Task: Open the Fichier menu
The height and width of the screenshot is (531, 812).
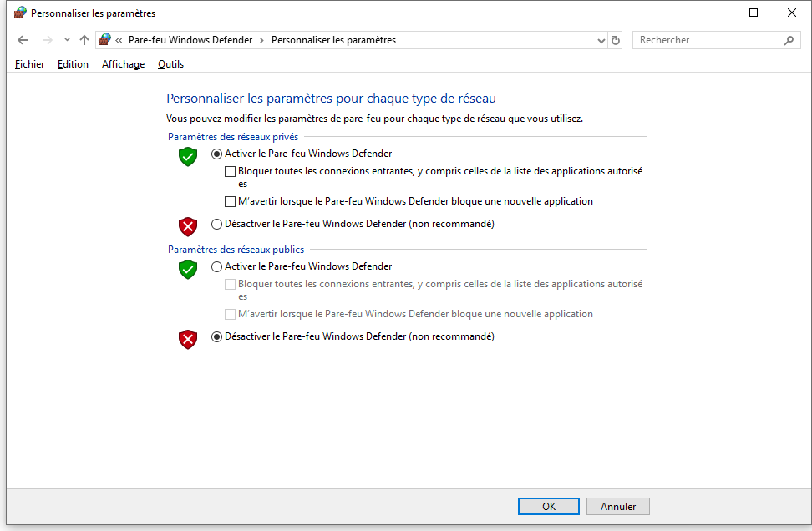Action: (29, 64)
